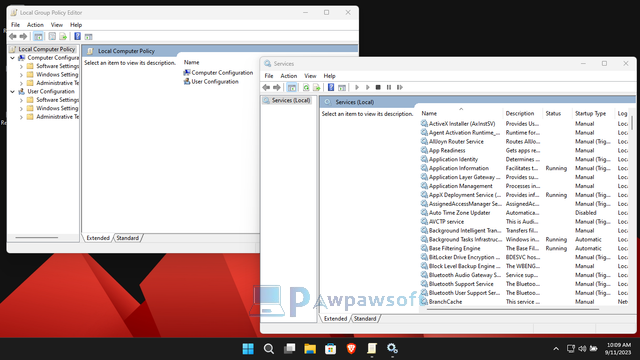Switch to Standard tab in Group Policy Editor
Viewport: 640px width, 360px height.
coord(127,238)
